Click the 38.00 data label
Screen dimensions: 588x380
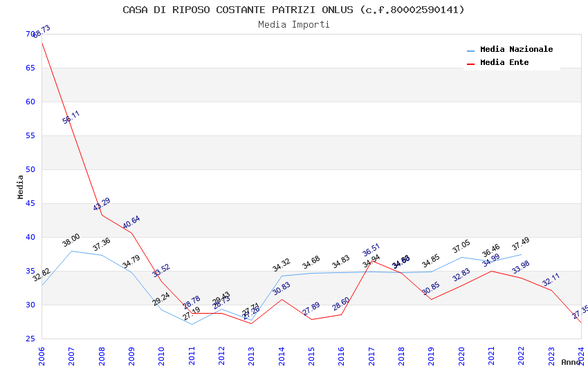[71, 240]
